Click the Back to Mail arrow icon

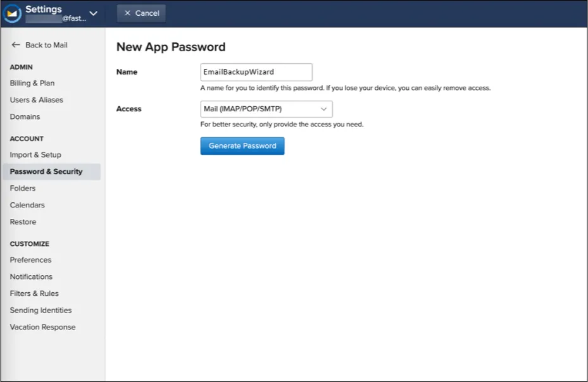[x=15, y=45]
